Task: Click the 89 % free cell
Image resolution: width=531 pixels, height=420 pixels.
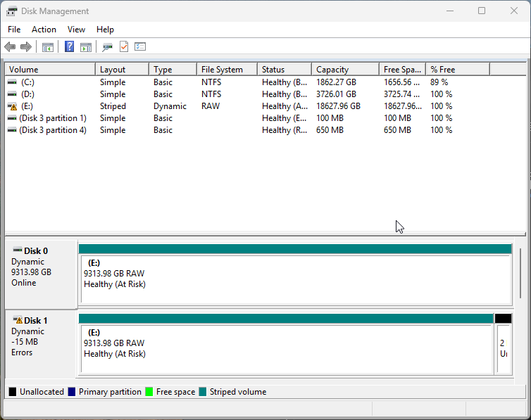Action: (x=439, y=82)
